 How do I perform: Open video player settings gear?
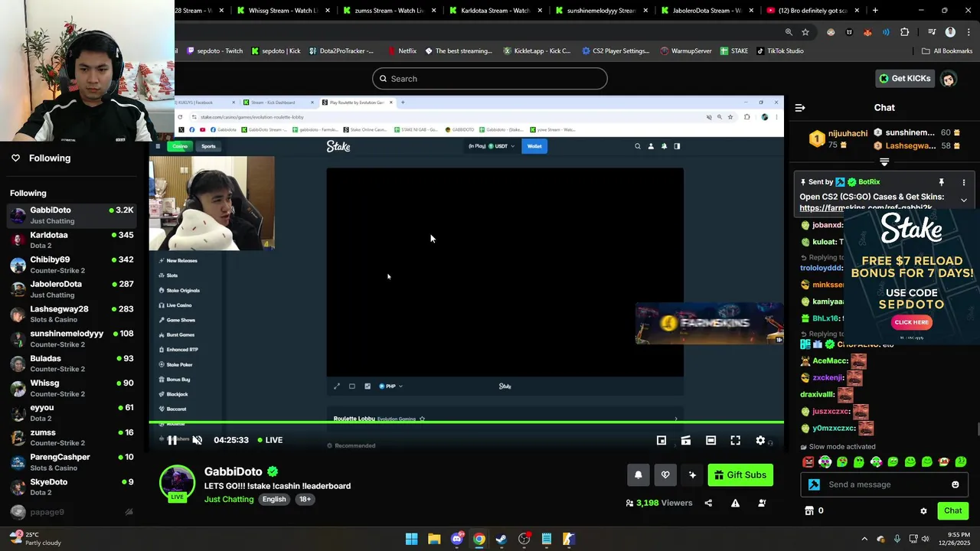click(x=760, y=440)
